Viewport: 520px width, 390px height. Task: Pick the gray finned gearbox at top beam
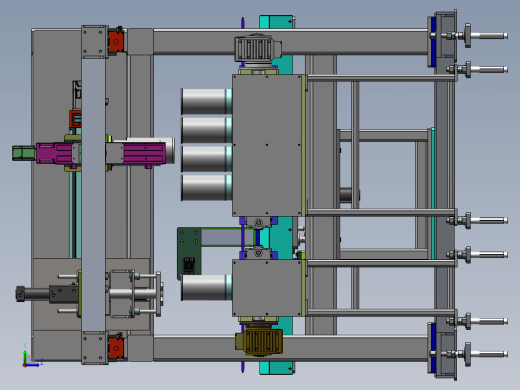[258, 49]
